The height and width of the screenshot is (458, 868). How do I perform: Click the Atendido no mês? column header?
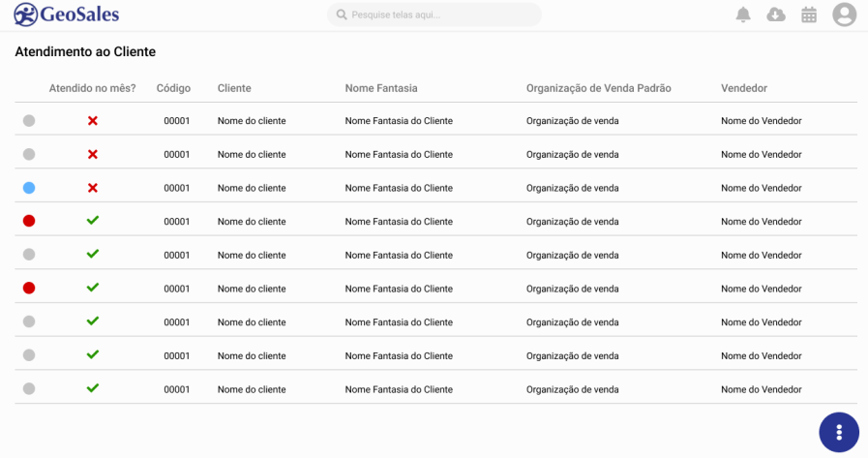pos(93,88)
